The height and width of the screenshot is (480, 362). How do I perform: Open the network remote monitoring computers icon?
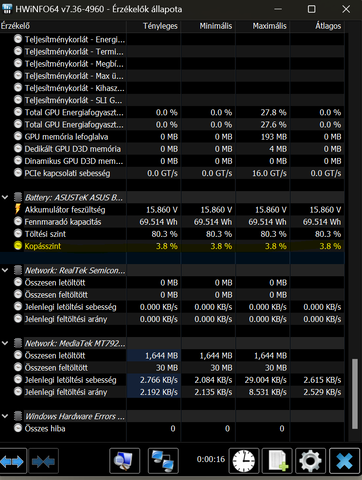click(x=163, y=461)
